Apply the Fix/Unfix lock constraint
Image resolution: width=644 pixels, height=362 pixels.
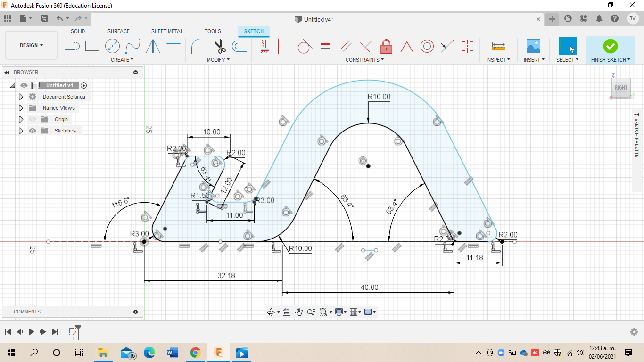(x=386, y=46)
